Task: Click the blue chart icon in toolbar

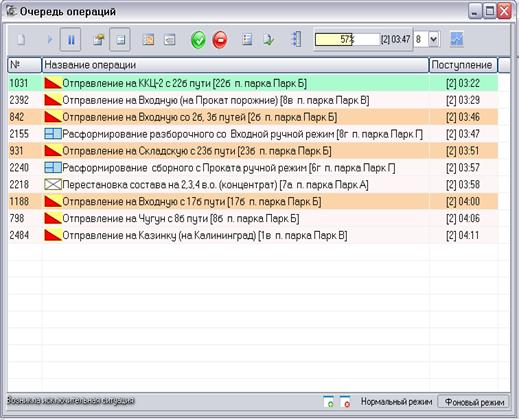Action: point(457,39)
